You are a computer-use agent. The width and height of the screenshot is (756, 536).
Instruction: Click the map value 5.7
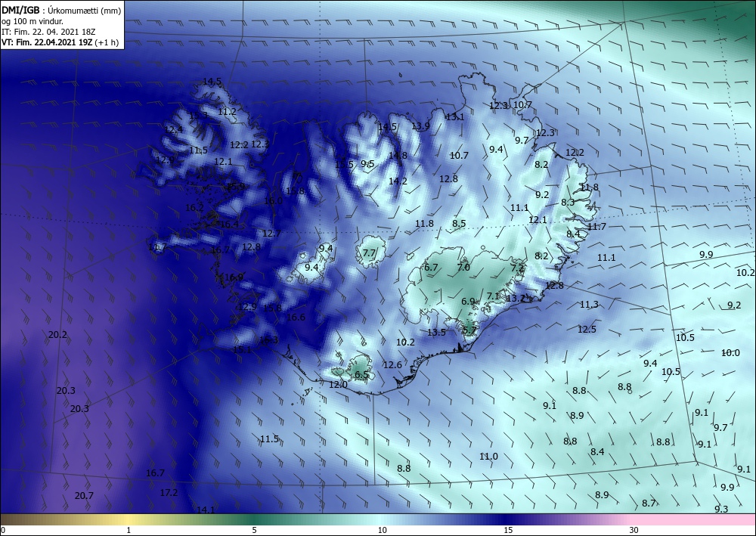click(x=469, y=330)
